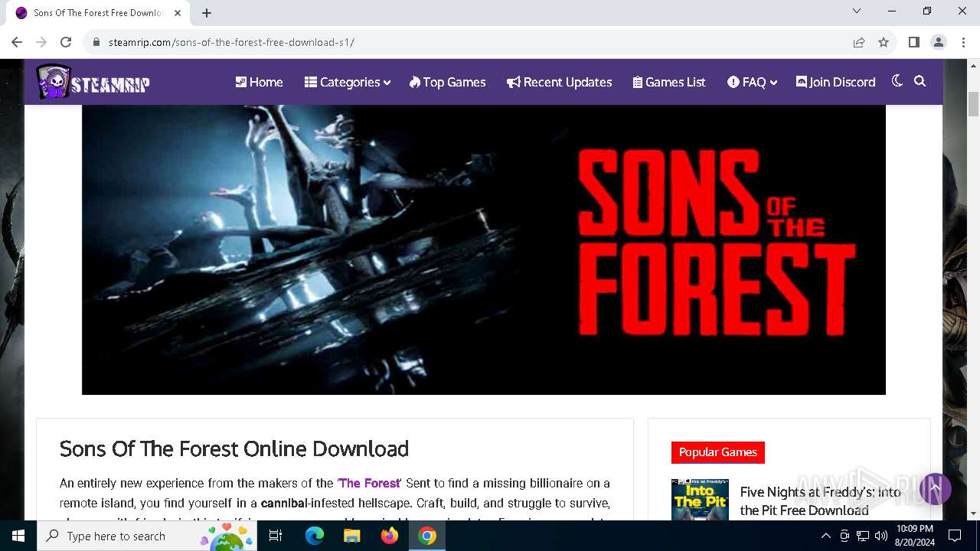Launch Firefox from taskbar
The image size is (980, 551).
(x=390, y=536)
